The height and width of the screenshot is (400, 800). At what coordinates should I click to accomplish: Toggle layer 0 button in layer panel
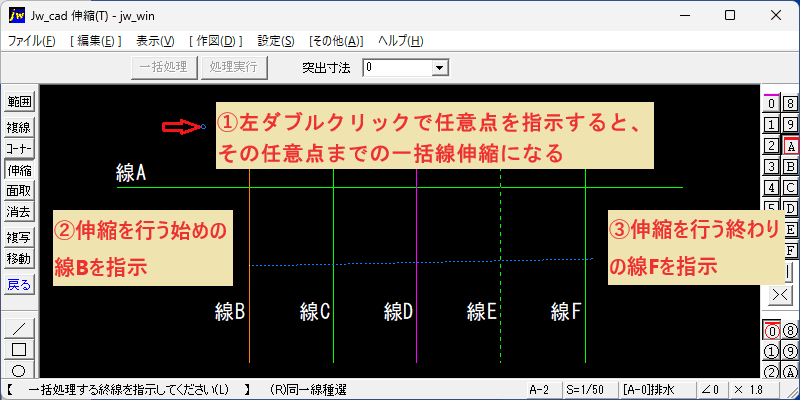[772, 104]
